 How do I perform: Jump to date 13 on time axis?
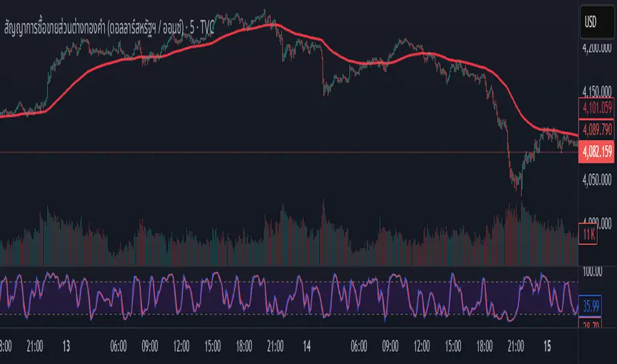point(66,344)
